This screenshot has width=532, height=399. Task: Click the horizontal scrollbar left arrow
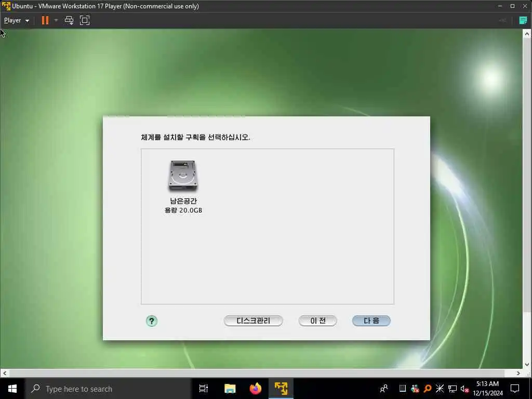coord(4,373)
